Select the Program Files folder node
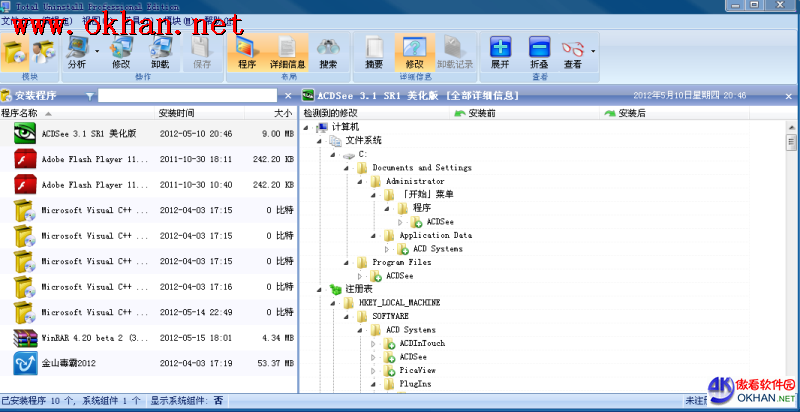 click(402, 262)
